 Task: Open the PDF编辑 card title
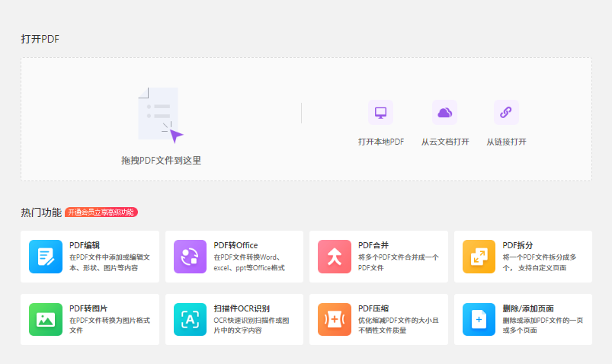(x=85, y=245)
